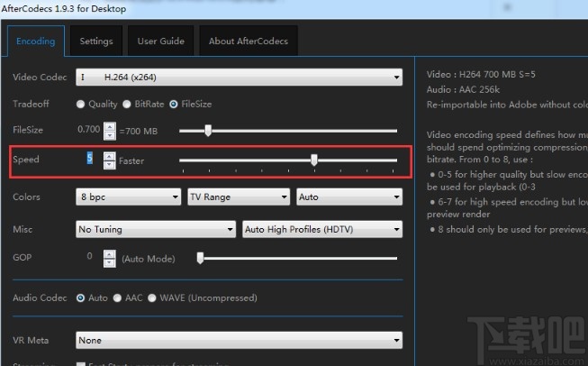The height and width of the screenshot is (366, 588).
Task: Click the Speed slider handle
Action: point(314,160)
